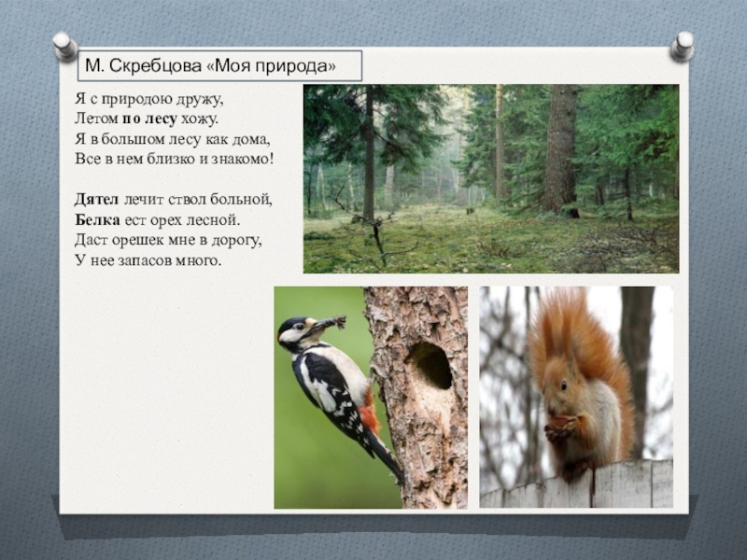Image resolution: width=747 pixels, height=560 pixels.
Task: Select the squirrel photo
Action: [x=575, y=397]
